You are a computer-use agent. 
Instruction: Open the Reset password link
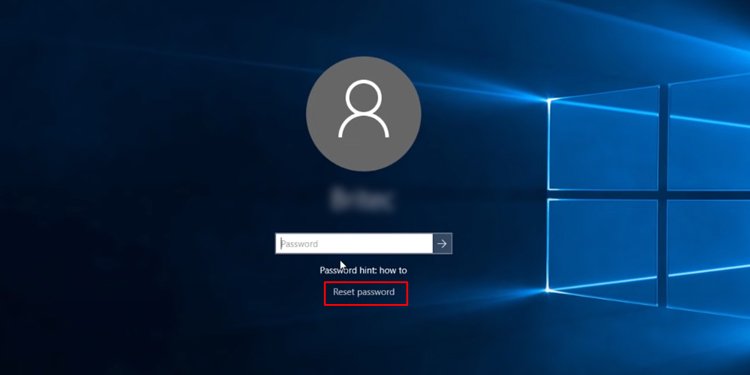click(364, 292)
